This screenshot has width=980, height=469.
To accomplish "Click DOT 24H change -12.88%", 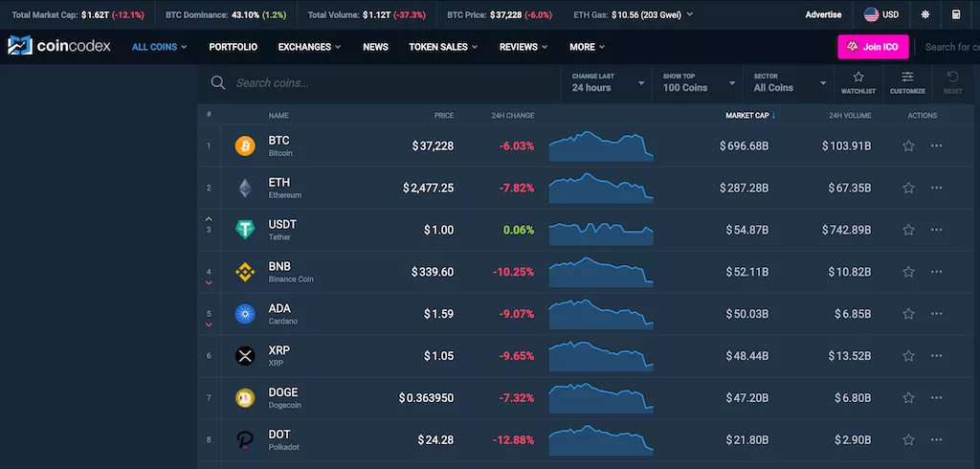I will pos(513,439).
